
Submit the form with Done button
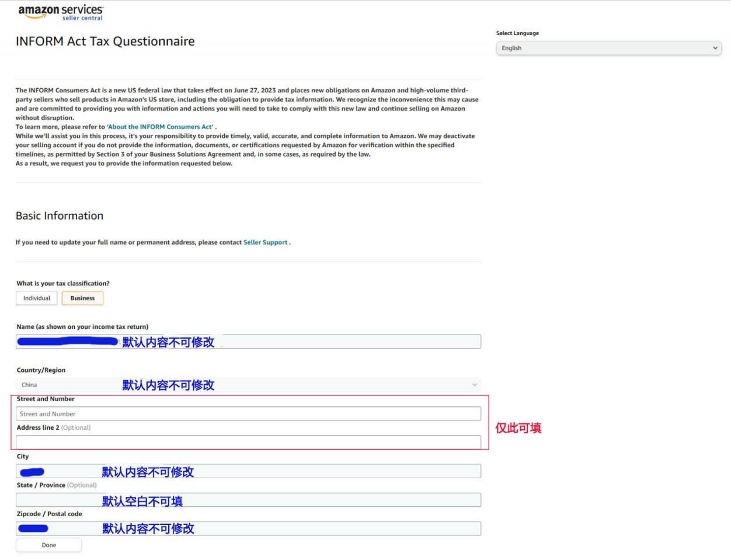pyautogui.click(x=48, y=545)
